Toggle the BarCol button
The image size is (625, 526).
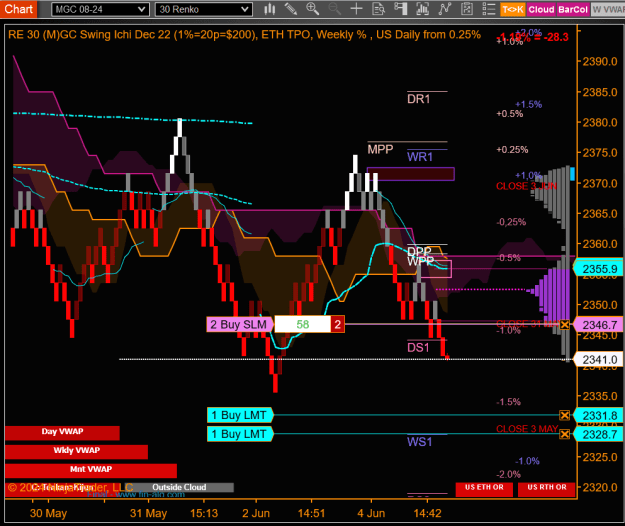(573, 10)
